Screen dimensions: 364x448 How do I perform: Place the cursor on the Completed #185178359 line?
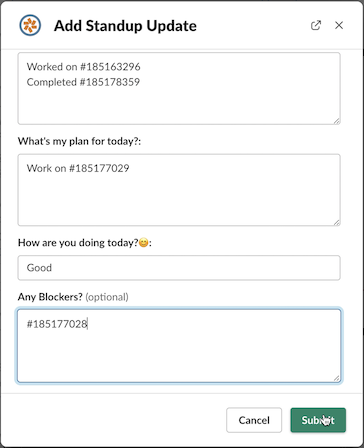83,82
